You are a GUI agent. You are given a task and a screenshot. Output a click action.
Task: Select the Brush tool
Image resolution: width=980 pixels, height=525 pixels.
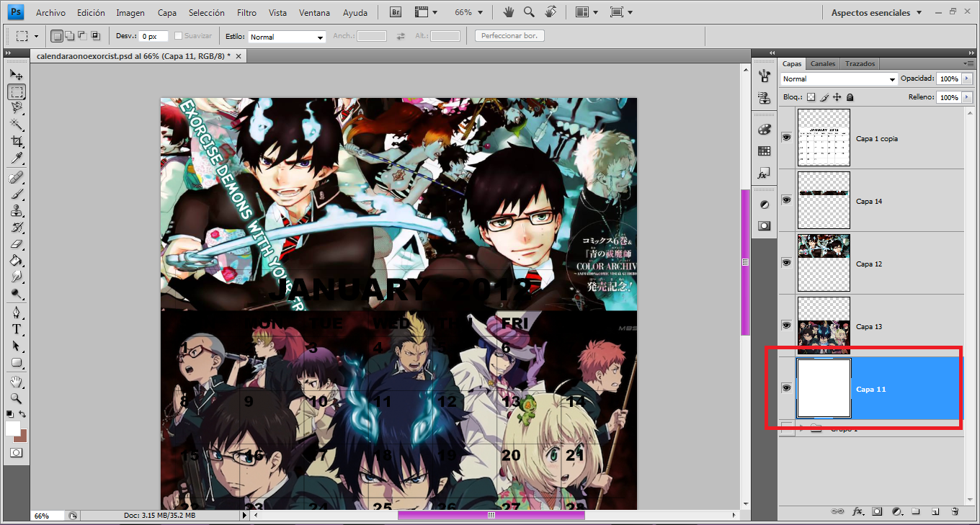pyautogui.click(x=16, y=194)
